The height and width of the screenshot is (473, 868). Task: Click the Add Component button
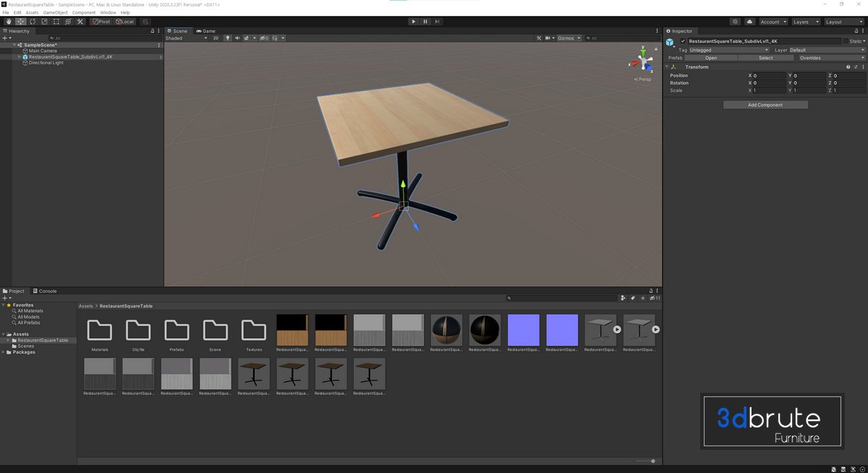(765, 105)
